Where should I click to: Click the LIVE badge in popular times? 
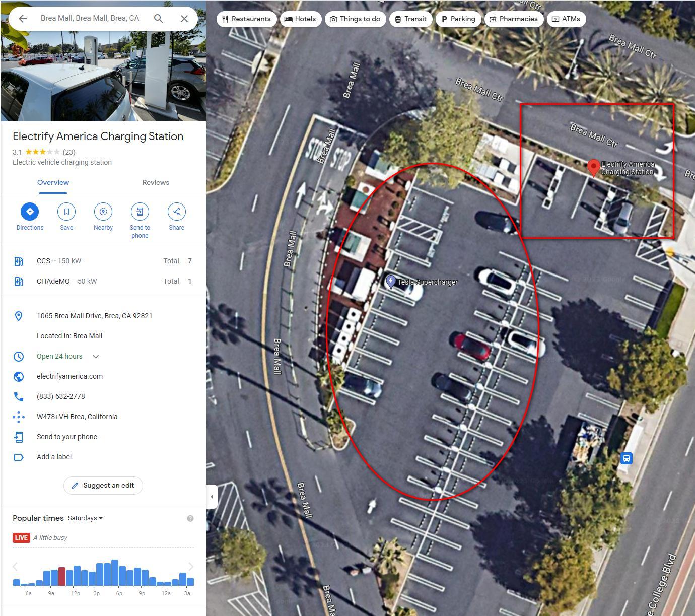point(21,538)
